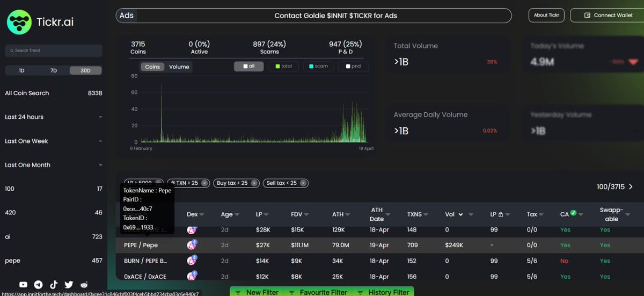Sort the table by the Age column arrow
The image size is (644, 296).
coord(237,215)
